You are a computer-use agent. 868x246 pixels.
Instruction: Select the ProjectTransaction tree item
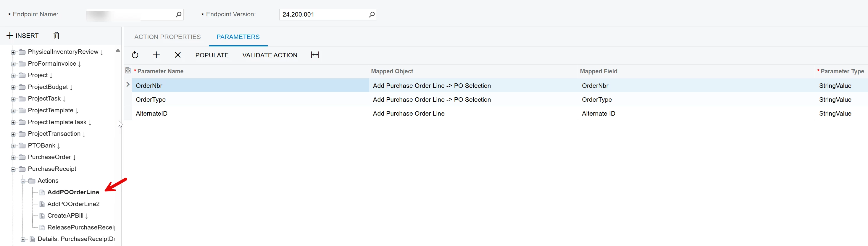coord(54,134)
